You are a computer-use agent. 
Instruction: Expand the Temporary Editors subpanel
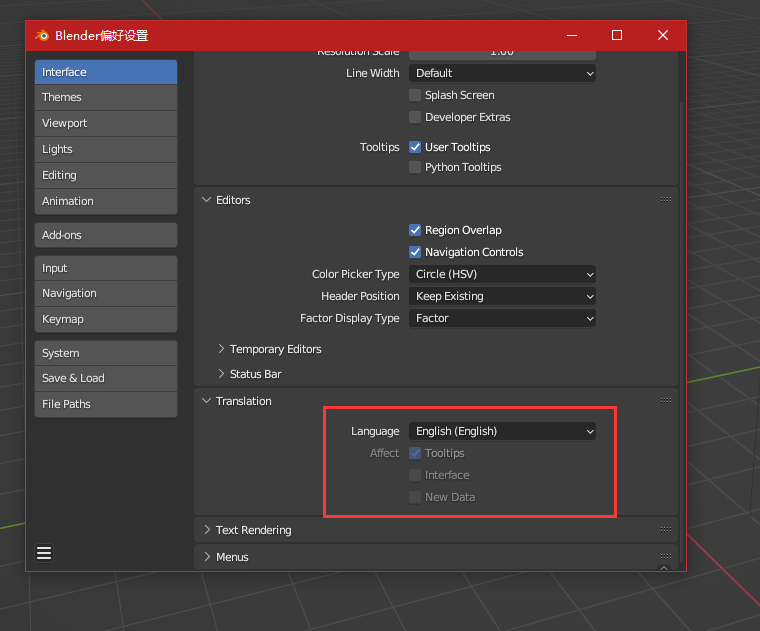pos(221,349)
